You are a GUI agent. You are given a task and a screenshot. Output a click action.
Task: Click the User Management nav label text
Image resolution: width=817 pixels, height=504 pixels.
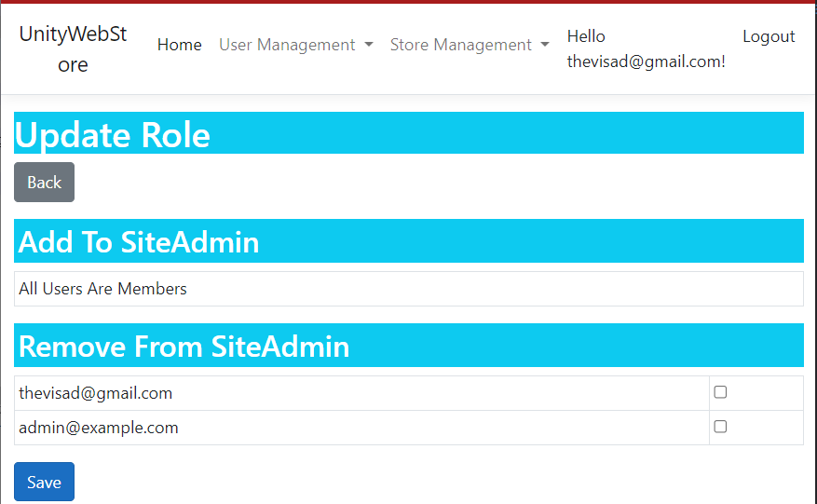coord(287,45)
